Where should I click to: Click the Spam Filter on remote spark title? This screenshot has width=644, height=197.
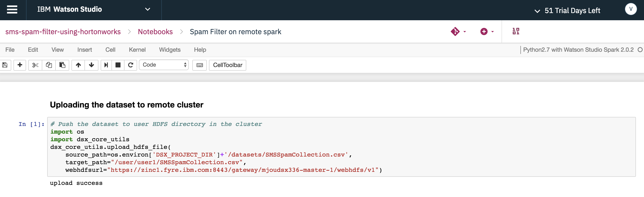click(235, 32)
